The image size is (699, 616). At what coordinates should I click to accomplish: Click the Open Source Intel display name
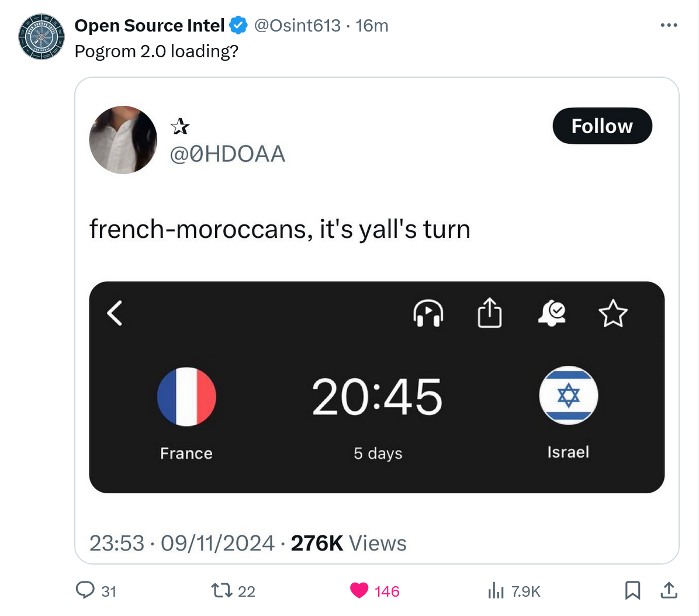click(x=149, y=26)
